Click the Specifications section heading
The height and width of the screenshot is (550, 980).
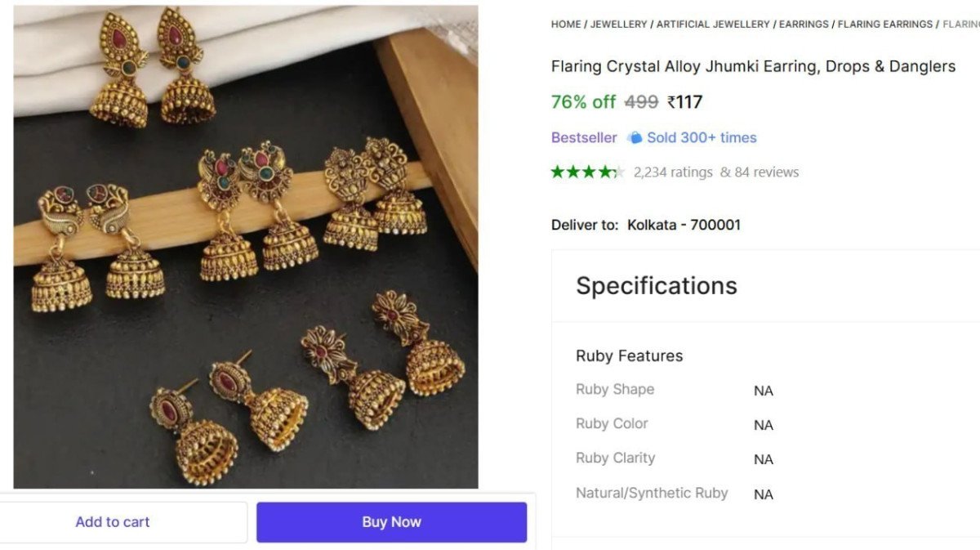657,285
